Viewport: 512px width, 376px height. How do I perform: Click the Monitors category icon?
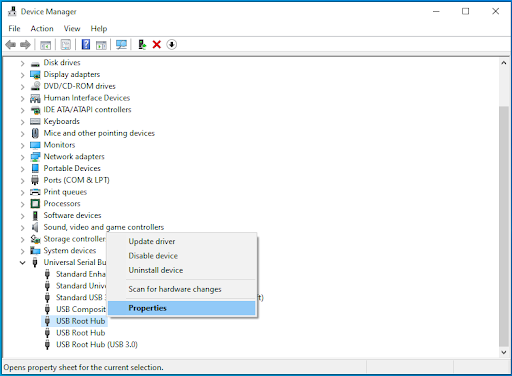click(x=35, y=145)
